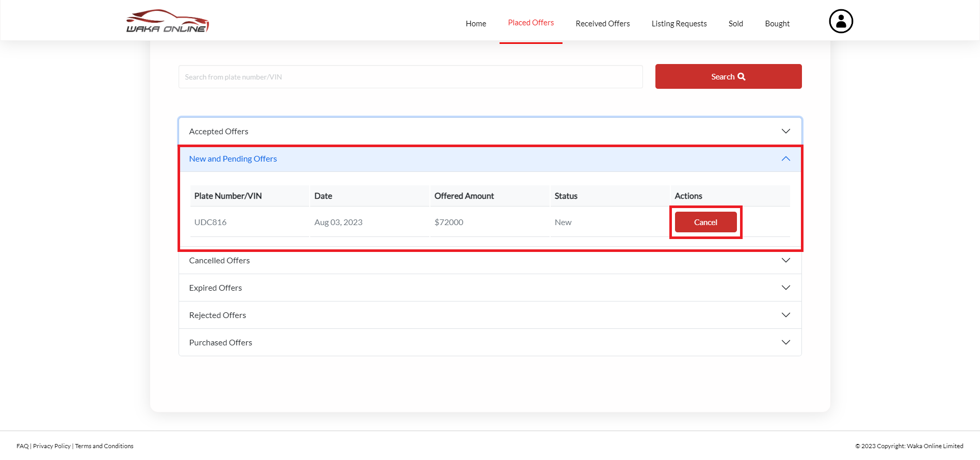Screen dimensions: 980x460
Task: Navigate to Listing Requests
Action: tap(679, 24)
